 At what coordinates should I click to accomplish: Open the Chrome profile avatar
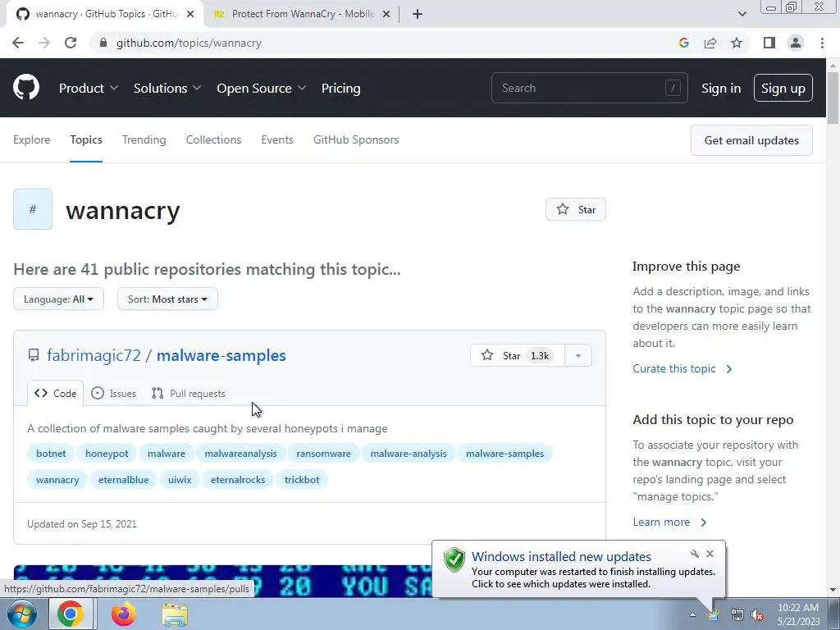796,43
